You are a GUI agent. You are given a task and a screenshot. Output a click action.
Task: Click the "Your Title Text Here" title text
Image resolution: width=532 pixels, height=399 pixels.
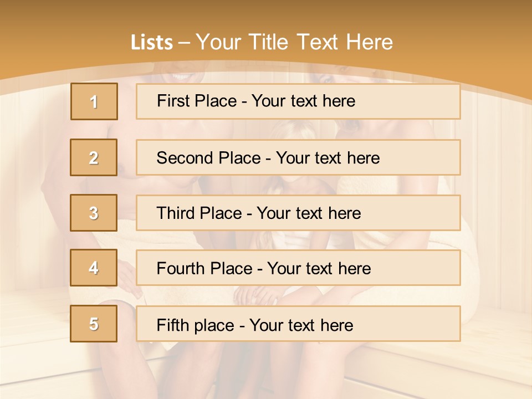point(294,43)
